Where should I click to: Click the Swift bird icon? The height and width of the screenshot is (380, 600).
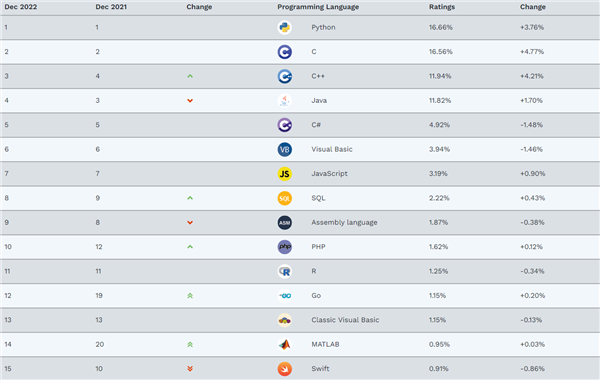pyautogui.click(x=284, y=369)
